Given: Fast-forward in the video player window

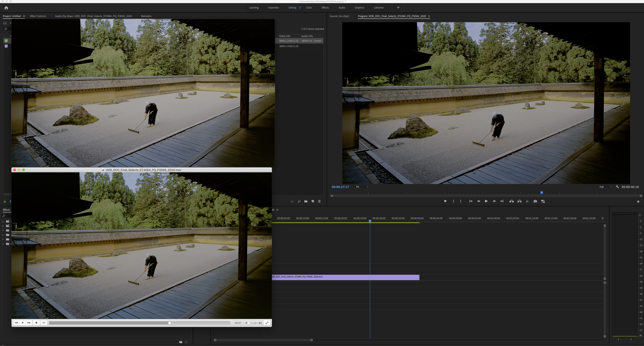Looking at the screenshot, I should click(x=29, y=323).
